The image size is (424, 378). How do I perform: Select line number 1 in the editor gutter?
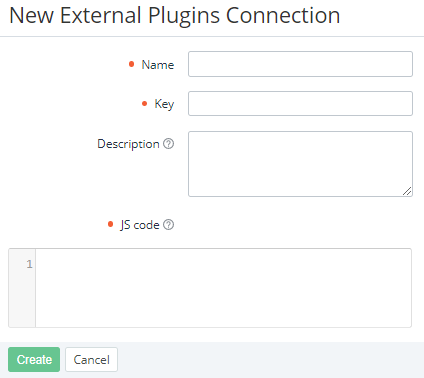point(29,264)
